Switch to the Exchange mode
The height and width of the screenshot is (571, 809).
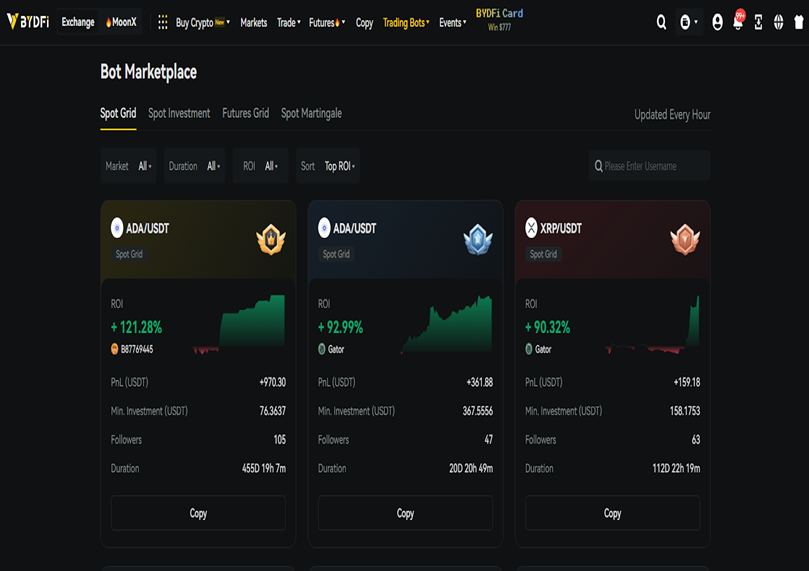(x=77, y=22)
